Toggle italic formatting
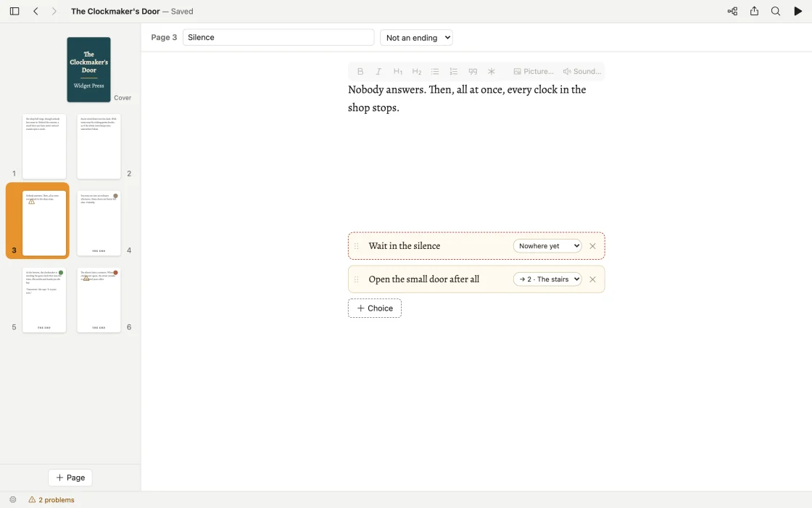Viewport: 812px width, 508px height. [x=378, y=72]
